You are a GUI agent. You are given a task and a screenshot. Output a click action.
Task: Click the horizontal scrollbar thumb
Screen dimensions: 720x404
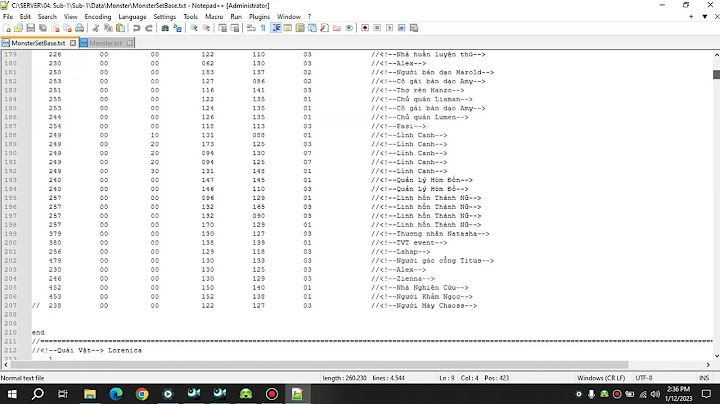click(319, 365)
